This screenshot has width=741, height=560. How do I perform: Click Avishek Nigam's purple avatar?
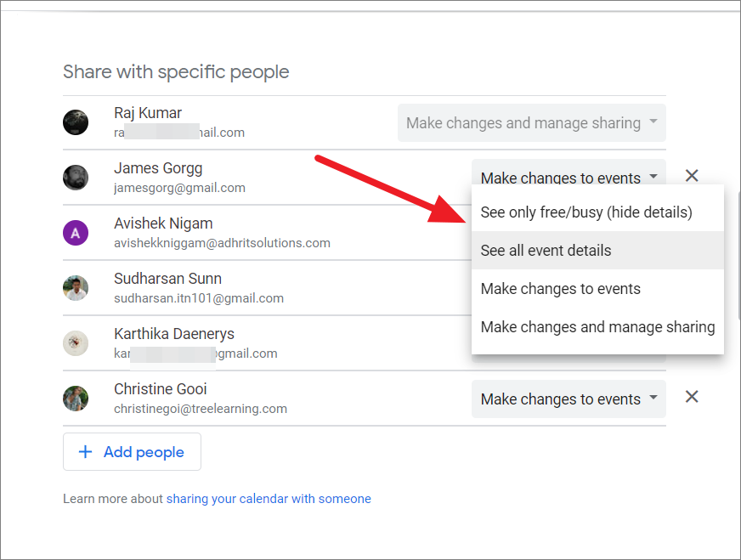point(76,233)
